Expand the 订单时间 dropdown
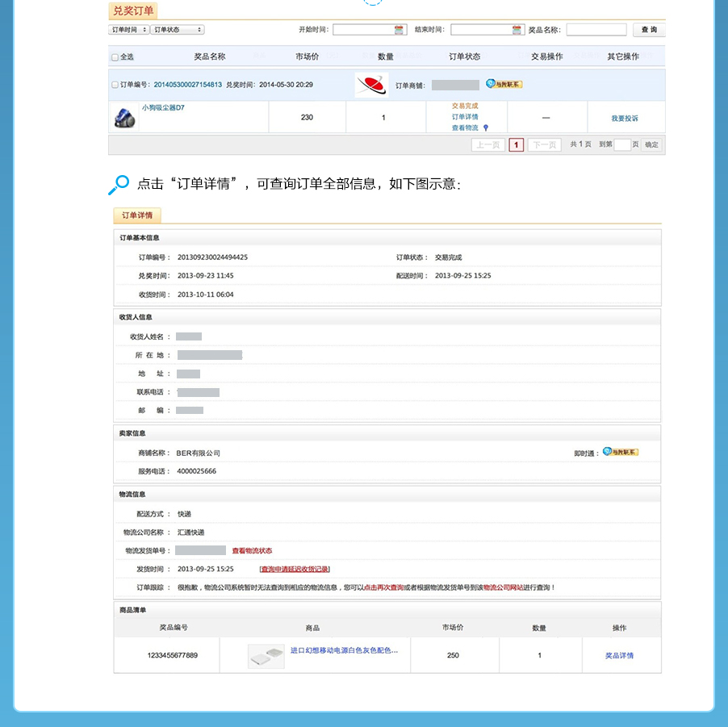The image size is (728, 727). click(x=129, y=30)
